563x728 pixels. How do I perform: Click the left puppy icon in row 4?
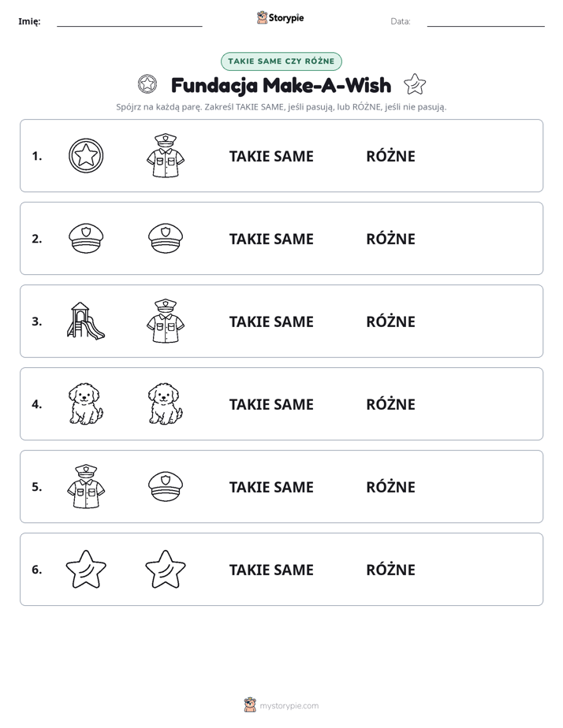click(86, 403)
